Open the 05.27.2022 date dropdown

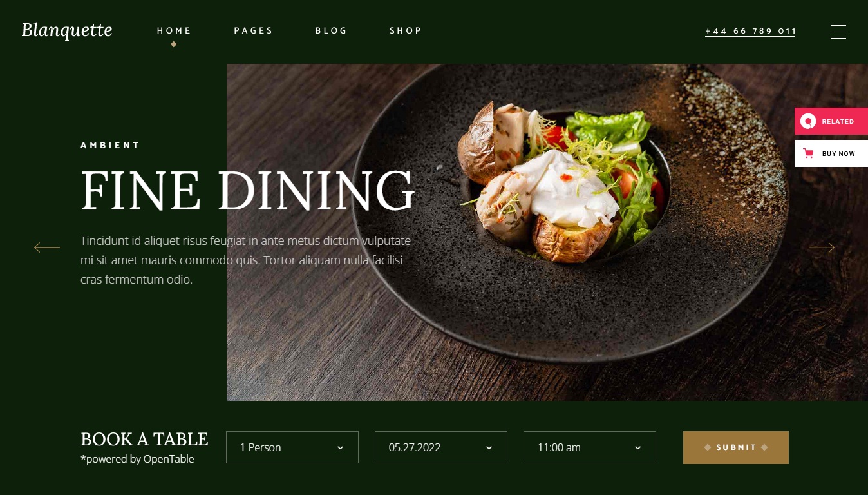pos(441,447)
